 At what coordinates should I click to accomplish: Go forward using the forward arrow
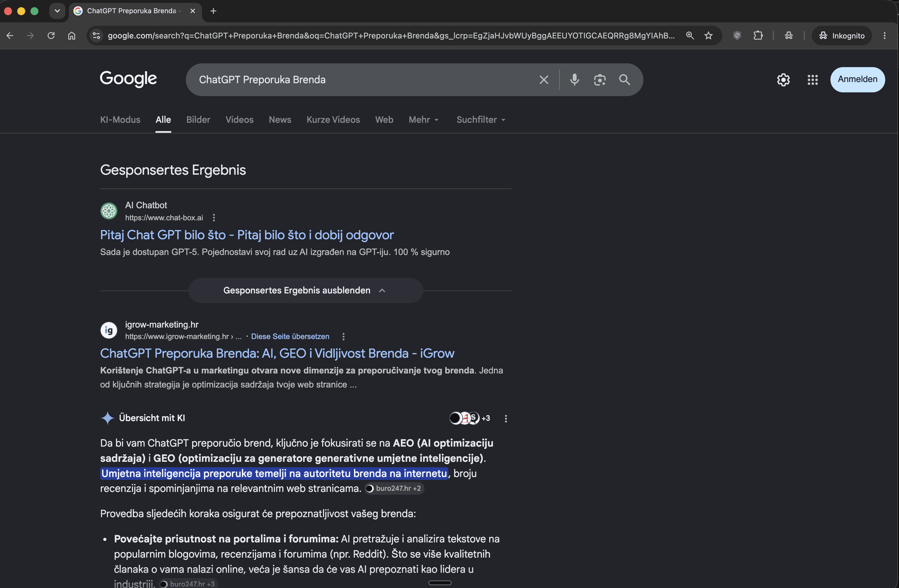(x=31, y=36)
